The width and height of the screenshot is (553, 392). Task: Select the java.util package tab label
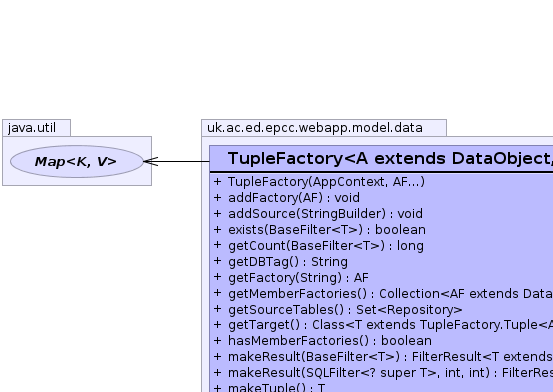[x=32, y=128]
